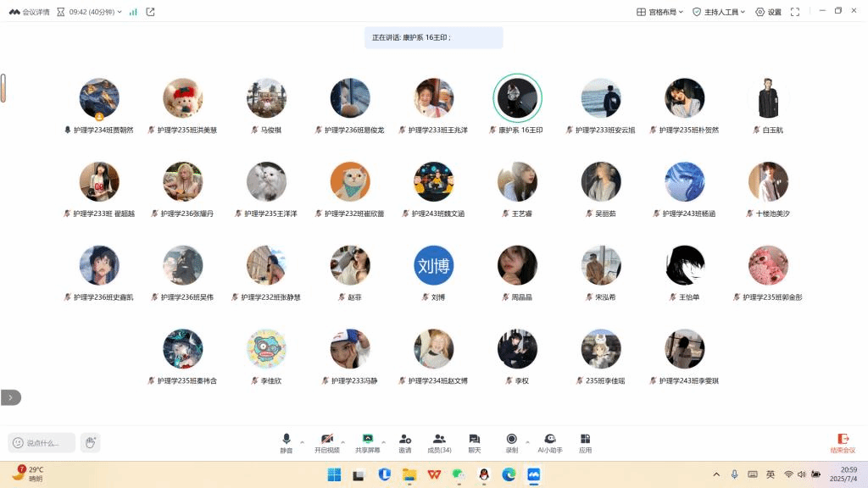Open the 聊天 chat panel
Screen dimensions: 868x488
tap(474, 442)
